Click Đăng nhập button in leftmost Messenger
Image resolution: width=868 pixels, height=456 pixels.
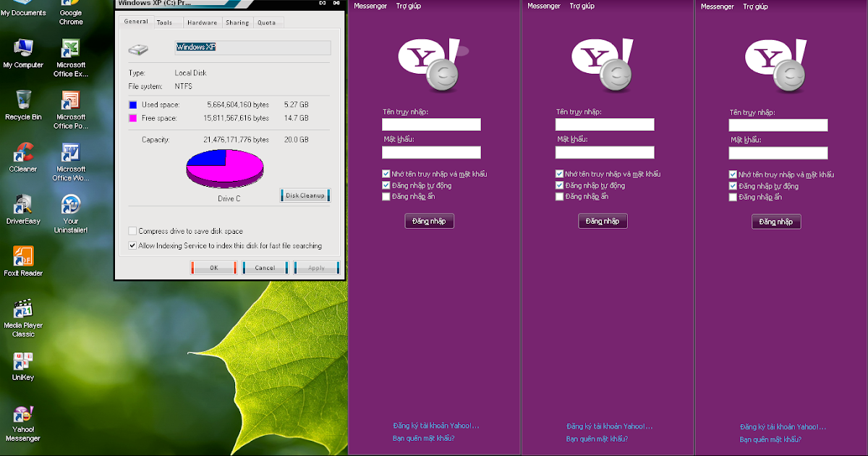[x=430, y=221]
